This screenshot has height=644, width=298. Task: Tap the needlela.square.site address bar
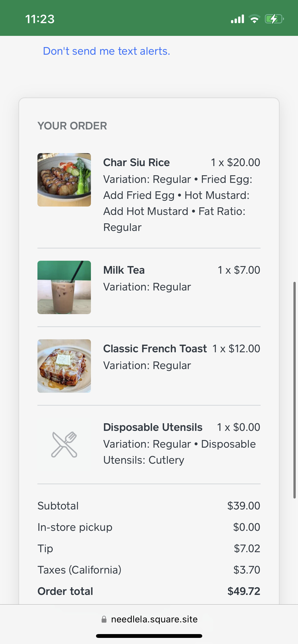[x=154, y=619]
